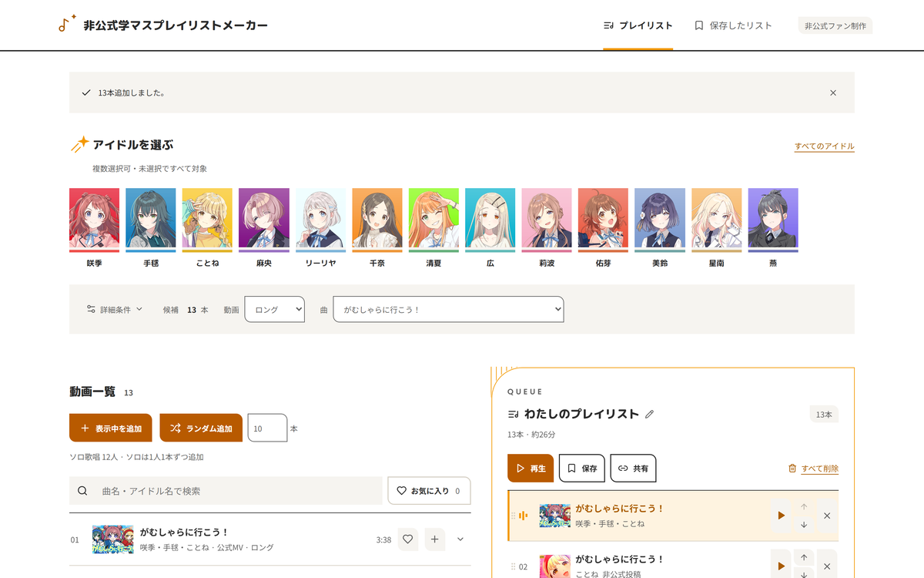Add video 01 with plus icon
Image resolution: width=924 pixels, height=578 pixels.
click(434, 539)
